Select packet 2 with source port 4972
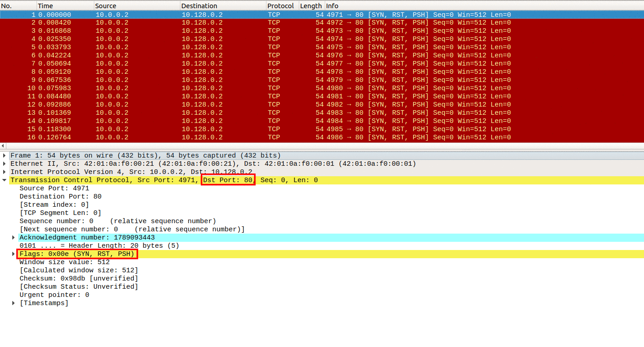 click(x=322, y=23)
